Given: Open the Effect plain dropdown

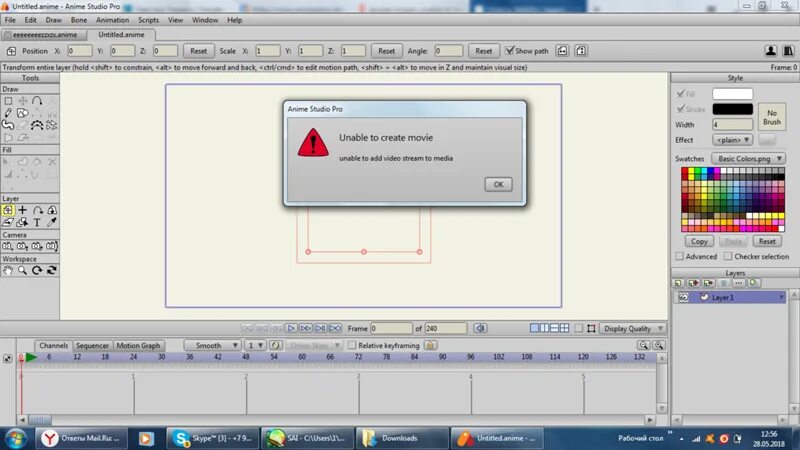Looking at the screenshot, I should (732, 140).
